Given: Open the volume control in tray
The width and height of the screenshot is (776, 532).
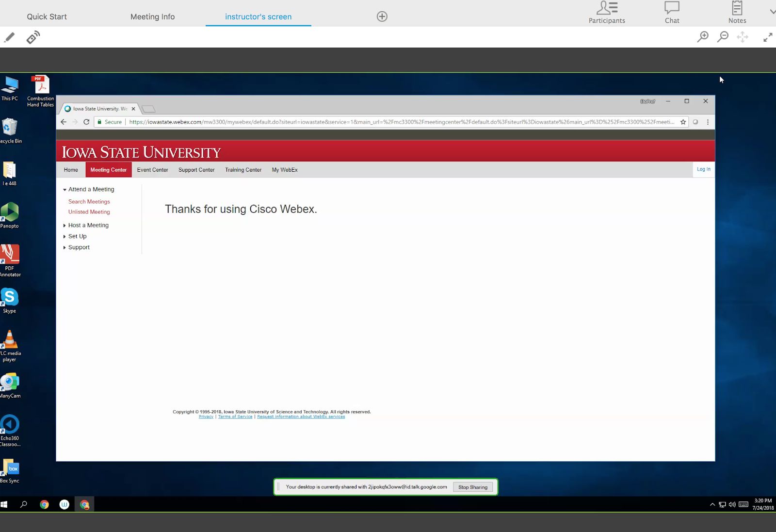Looking at the screenshot, I should pyautogui.click(x=732, y=504).
